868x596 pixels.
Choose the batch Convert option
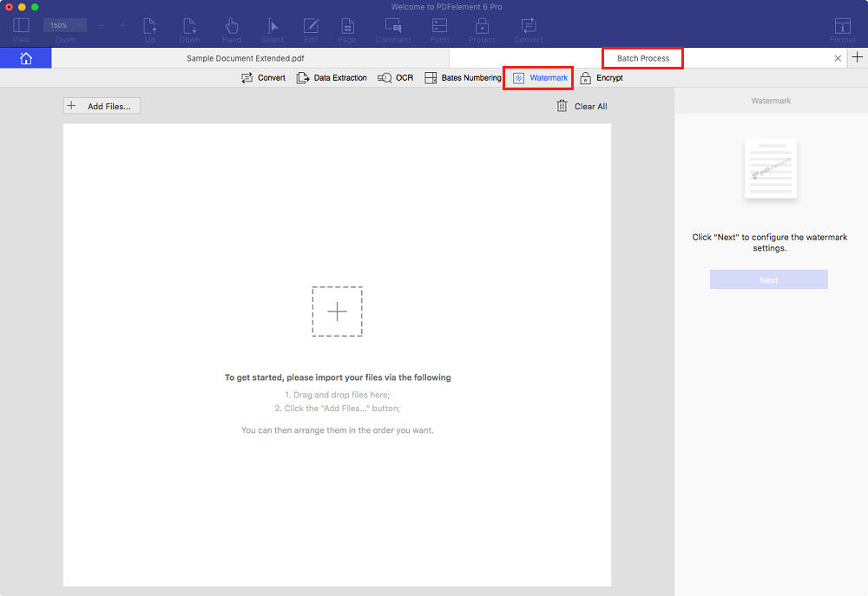coord(264,78)
